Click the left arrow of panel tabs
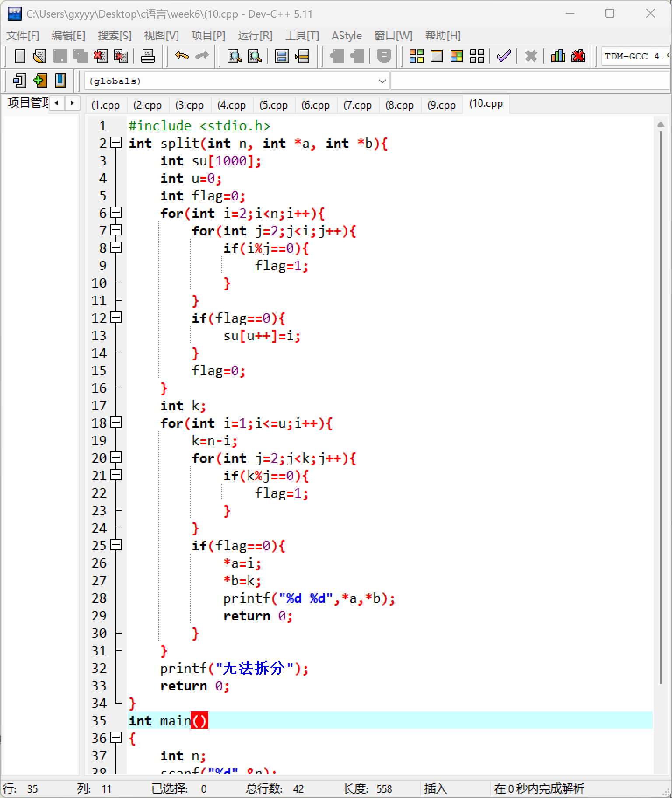 [56, 103]
